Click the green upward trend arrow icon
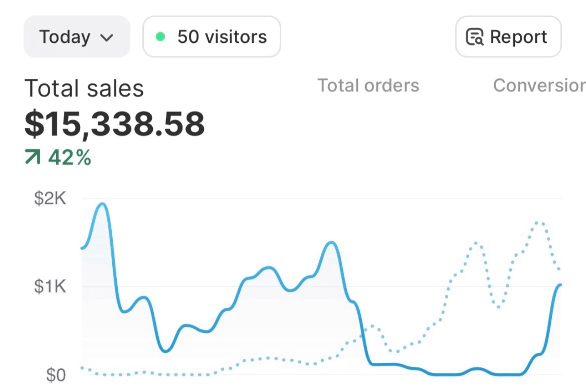This screenshot has height=392, width=586. coord(33,158)
